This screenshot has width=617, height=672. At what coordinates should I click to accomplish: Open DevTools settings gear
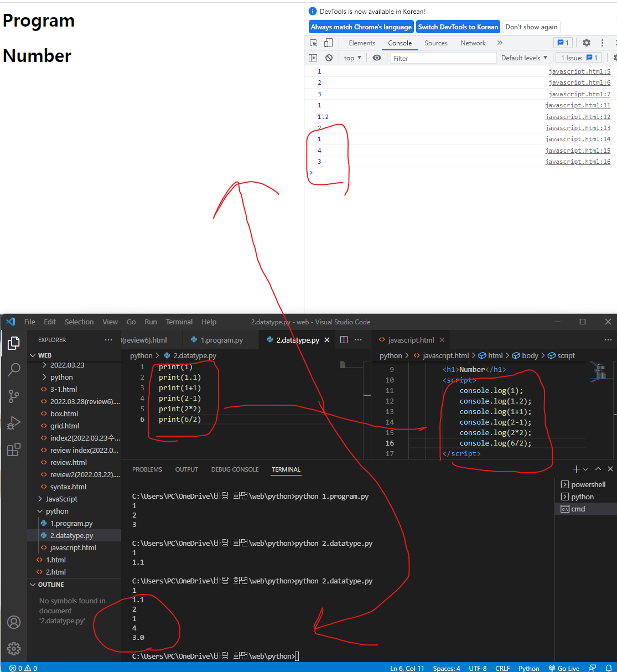point(587,43)
